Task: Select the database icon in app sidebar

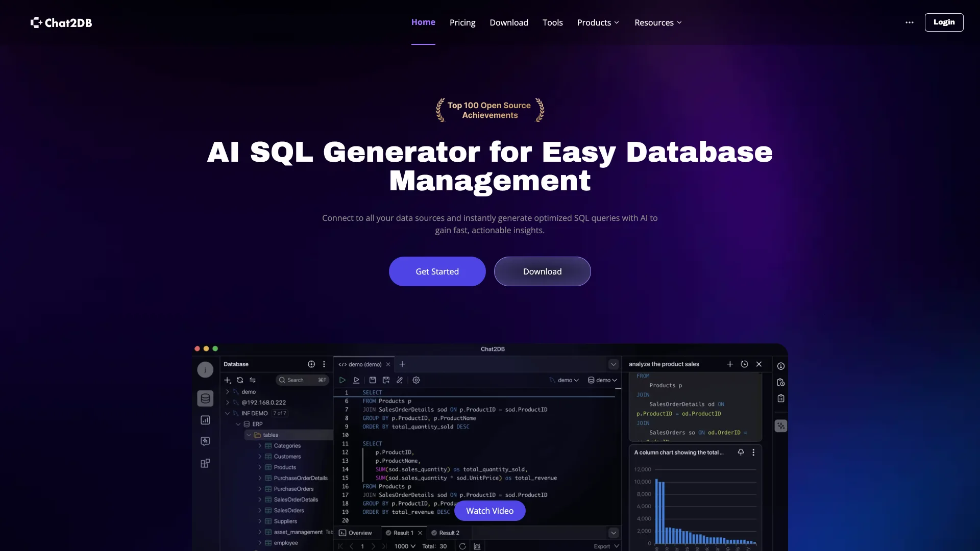Action: 205,398
